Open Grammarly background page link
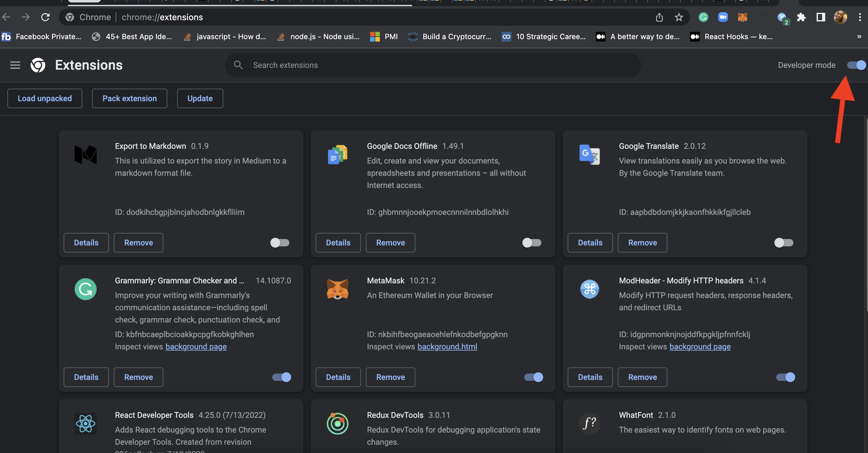Image resolution: width=868 pixels, height=453 pixels. tap(196, 347)
